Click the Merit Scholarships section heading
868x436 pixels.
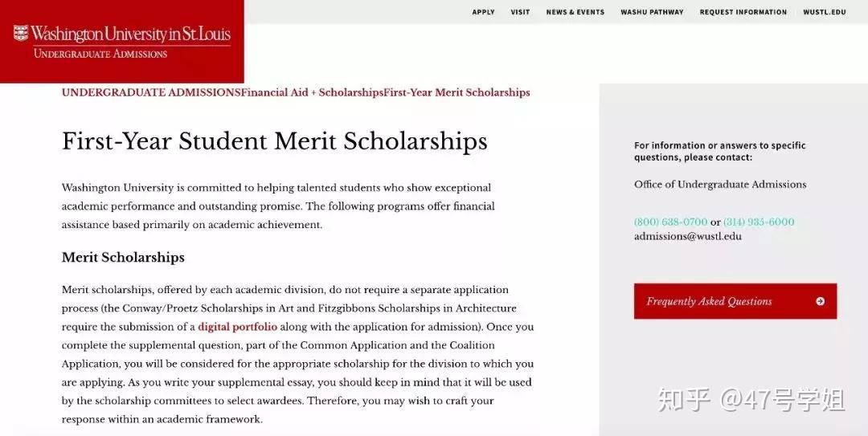point(123,257)
